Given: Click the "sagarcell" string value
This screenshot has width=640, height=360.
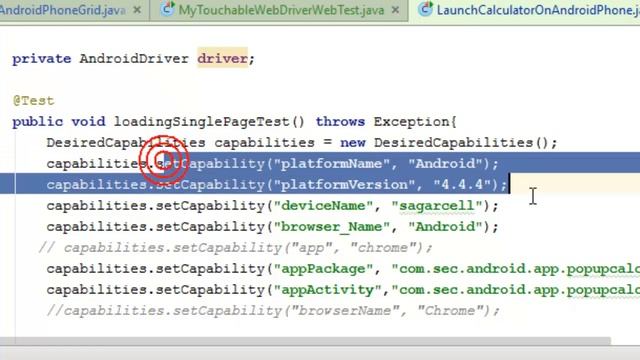Looking at the screenshot, I should [x=437, y=206].
